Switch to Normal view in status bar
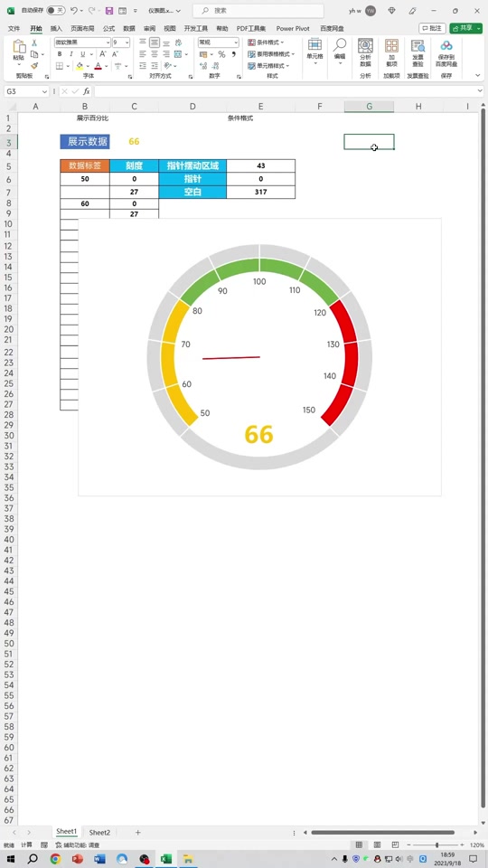The height and width of the screenshot is (868, 488). tap(359, 844)
